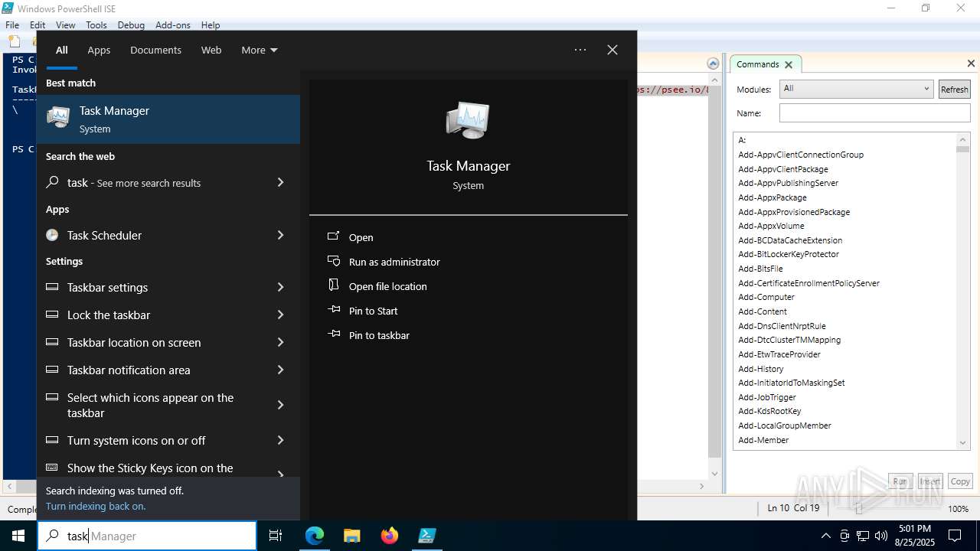Open the search panel options ellipsis
This screenshot has width=980, height=551.
580,50
